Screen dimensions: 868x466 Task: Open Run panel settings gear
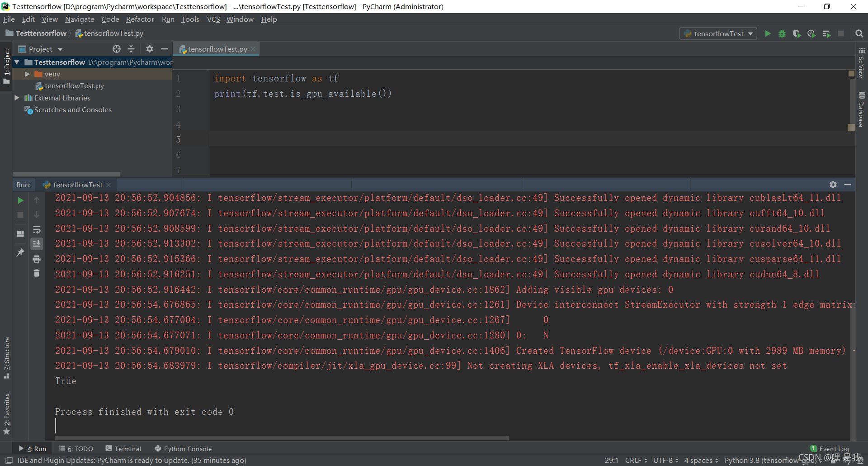[833, 185]
